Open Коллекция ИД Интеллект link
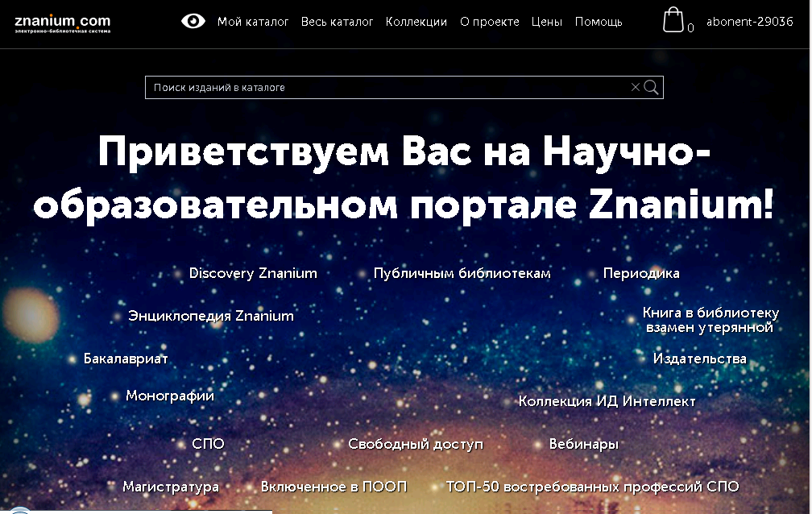 pos(607,401)
